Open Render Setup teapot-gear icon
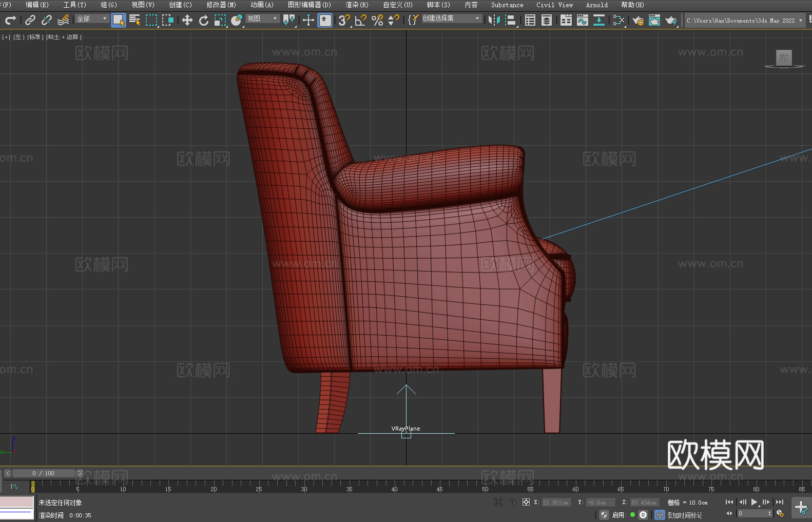This screenshot has height=522, width=812. 638,20
